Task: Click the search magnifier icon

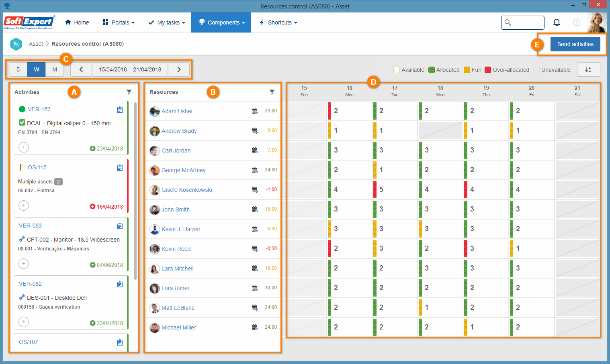Action: coord(508,22)
